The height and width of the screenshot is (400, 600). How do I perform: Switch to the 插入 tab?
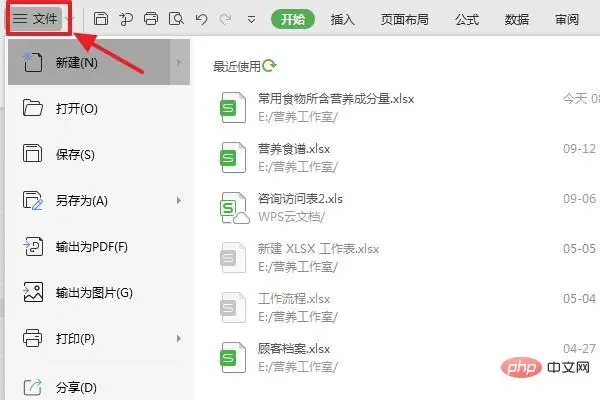[x=342, y=19]
